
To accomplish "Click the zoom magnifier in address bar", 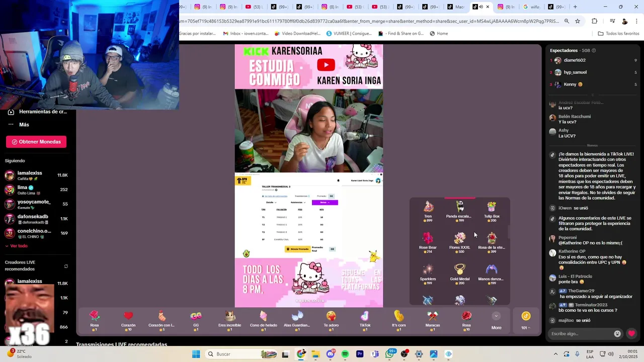I will click(567, 21).
